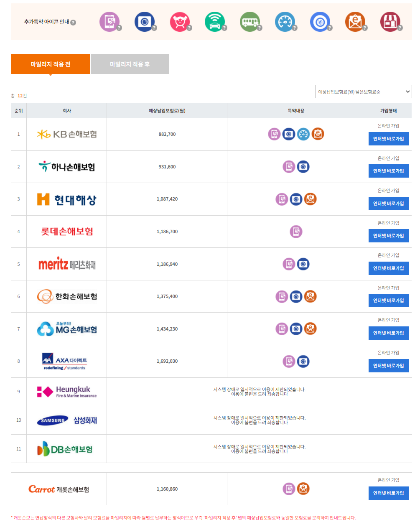Screen dimensions: 420x527
Task: Click the 하나손해보험 company logo
Action: 67,167
